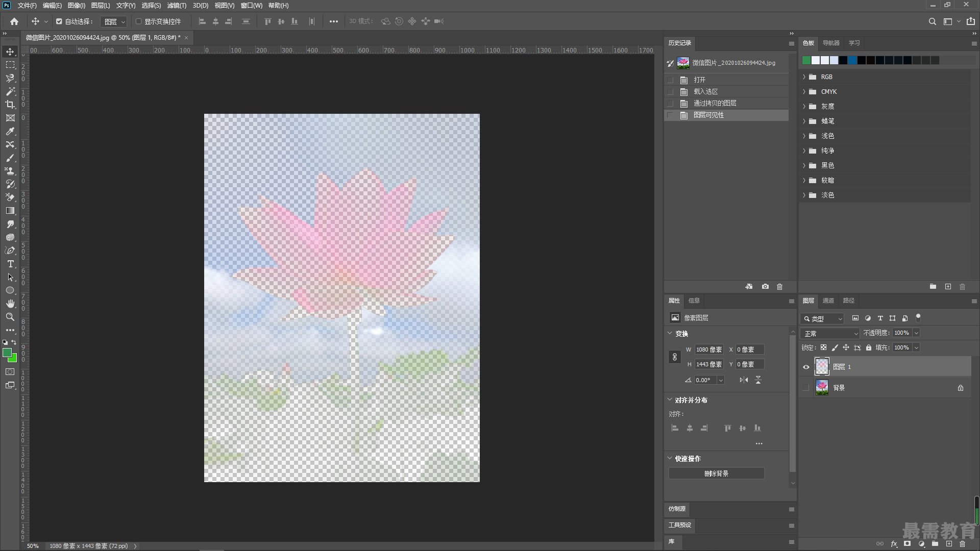Image resolution: width=980 pixels, height=551 pixels.
Task: Open the 图层(L) menu
Action: [101, 6]
